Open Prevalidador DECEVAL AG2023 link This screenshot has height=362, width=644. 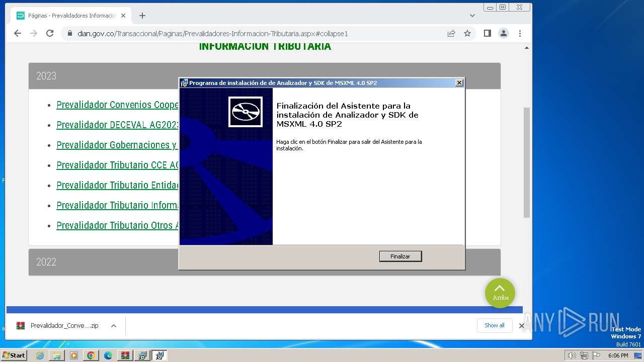[x=117, y=125]
